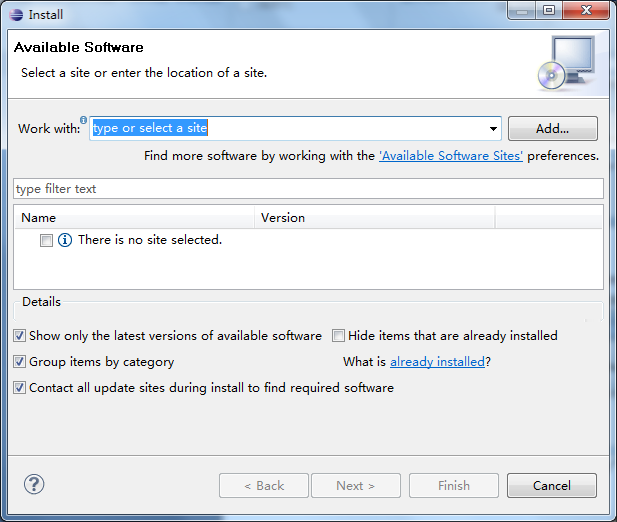The height and width of the screenshot is (522, 617).
Task: Enable Hide items that are already installed
Action: click(x=339, y=336)
